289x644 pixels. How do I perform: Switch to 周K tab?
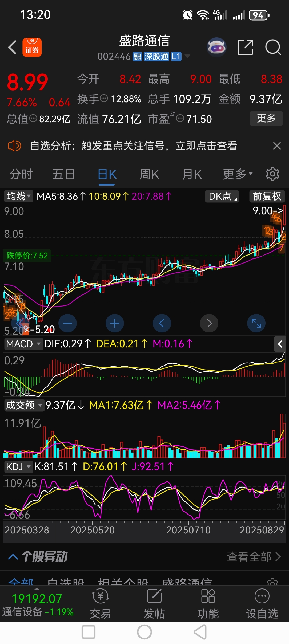tap(149, 174)
